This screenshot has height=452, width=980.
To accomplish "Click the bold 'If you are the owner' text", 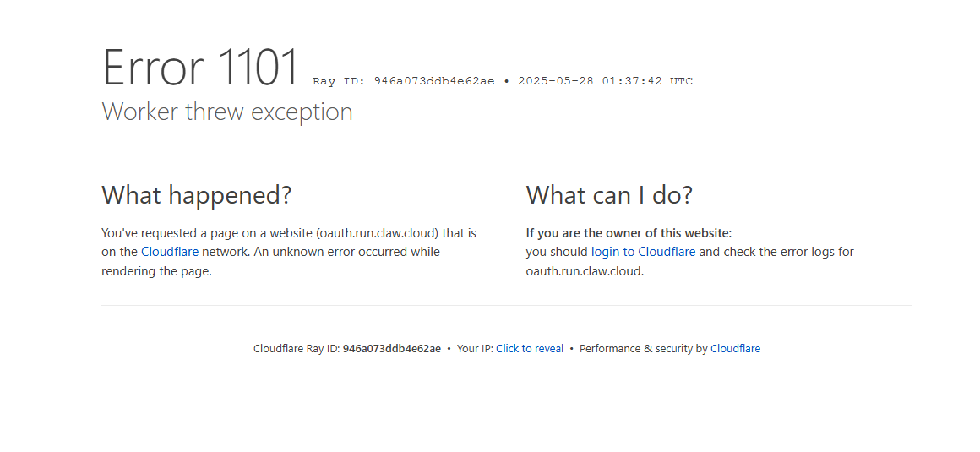I will (629, 233).
